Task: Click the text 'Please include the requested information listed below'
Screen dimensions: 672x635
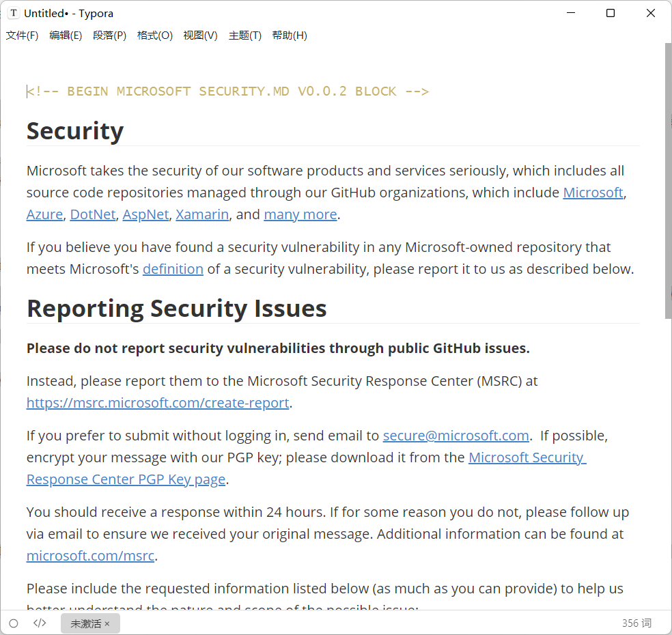Action: [x=197, y=589]
